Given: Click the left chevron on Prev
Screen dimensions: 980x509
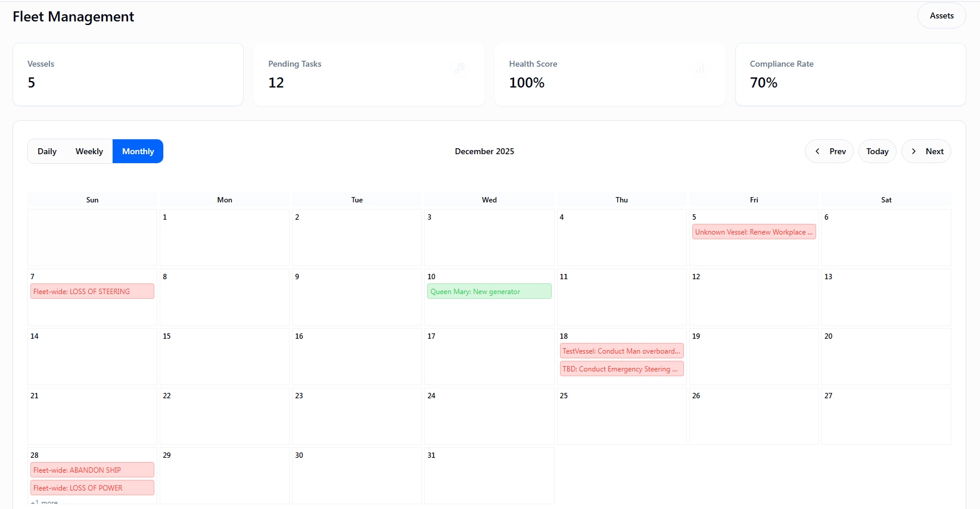Looking at the screenshot, I should 817,151.
